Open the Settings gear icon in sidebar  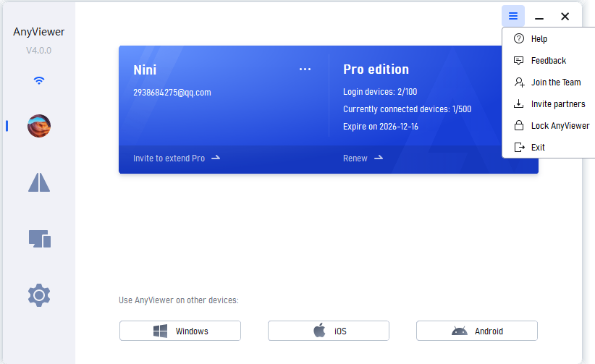[38, 295]
